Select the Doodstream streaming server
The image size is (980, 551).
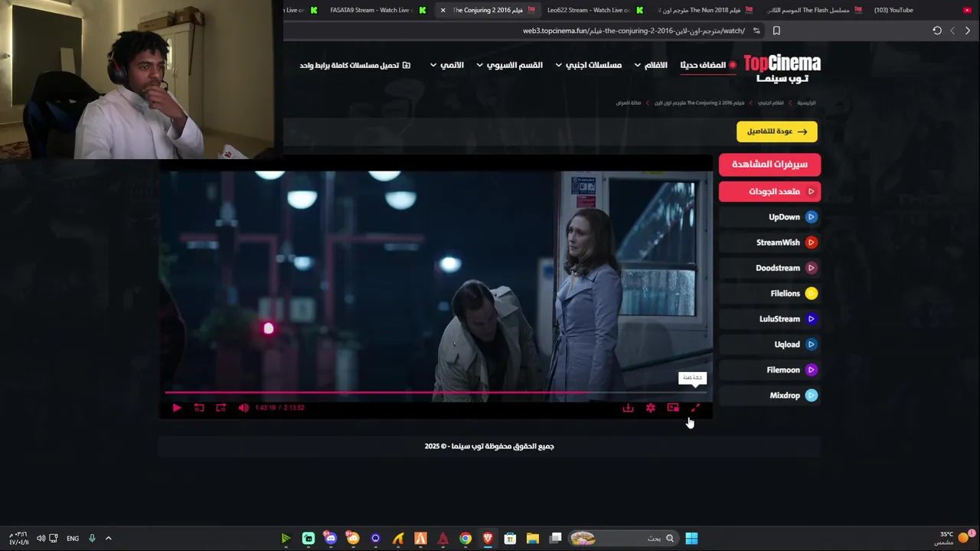(x=769, y=268)
